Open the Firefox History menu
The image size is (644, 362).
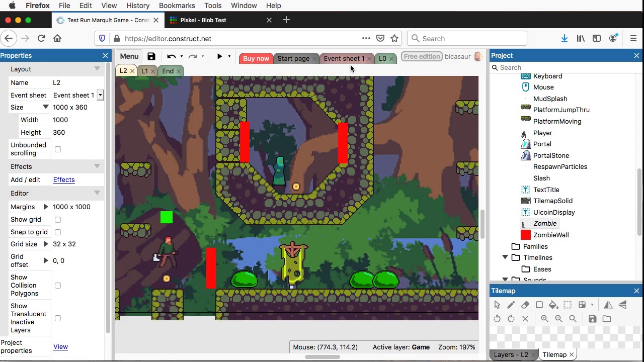point(138,6)
